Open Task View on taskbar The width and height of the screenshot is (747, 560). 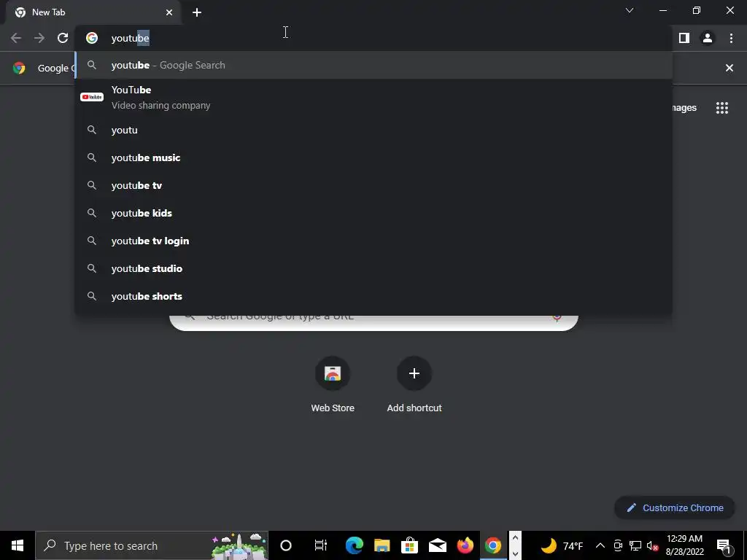(321, 545)
